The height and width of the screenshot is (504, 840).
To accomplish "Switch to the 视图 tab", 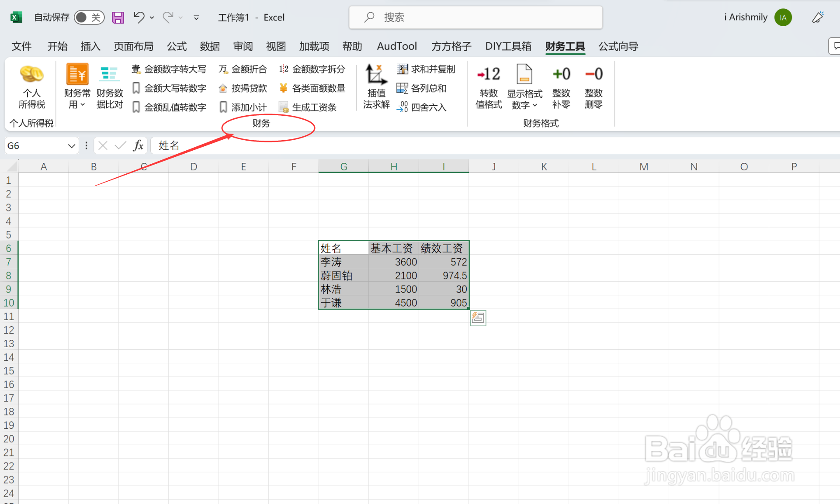I will [276, 46].
